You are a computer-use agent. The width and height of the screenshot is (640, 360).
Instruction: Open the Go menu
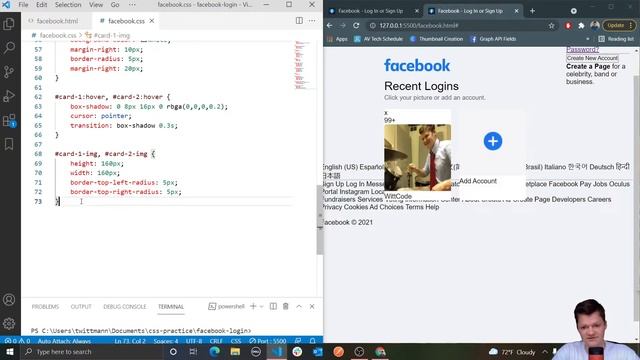click(115, 5)
